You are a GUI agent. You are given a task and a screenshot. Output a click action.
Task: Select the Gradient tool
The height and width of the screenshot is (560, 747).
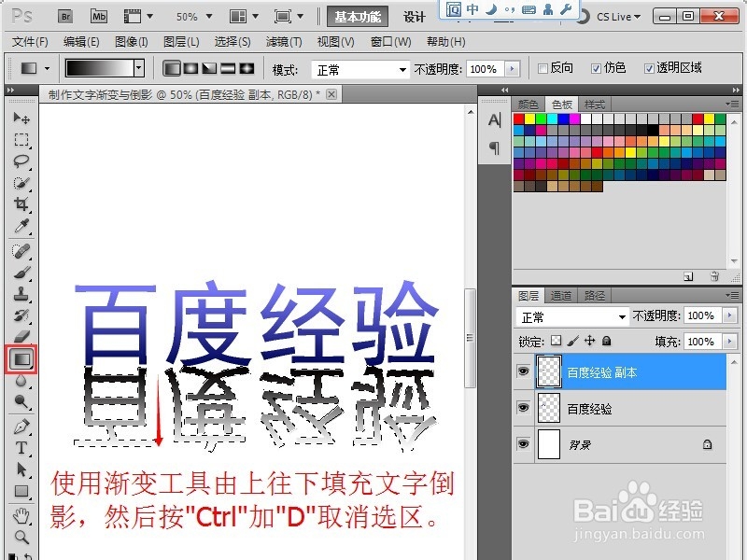coord(21,358)
